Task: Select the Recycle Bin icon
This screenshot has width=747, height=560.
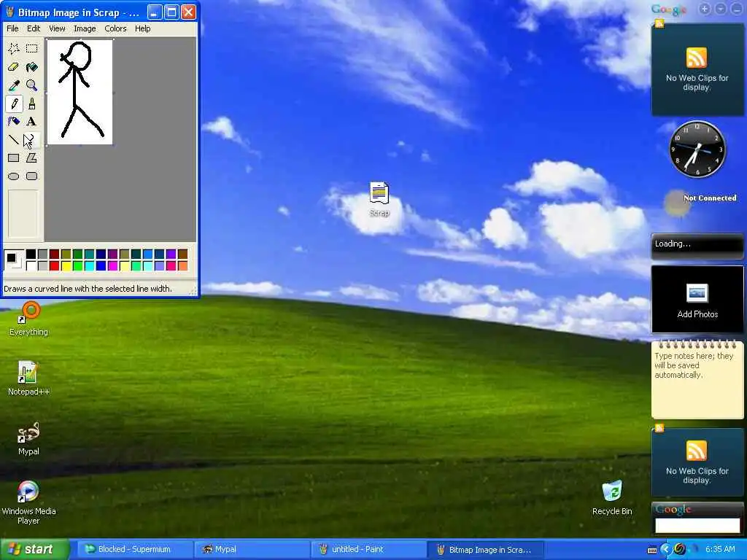Action: click(x=612, y=498)
